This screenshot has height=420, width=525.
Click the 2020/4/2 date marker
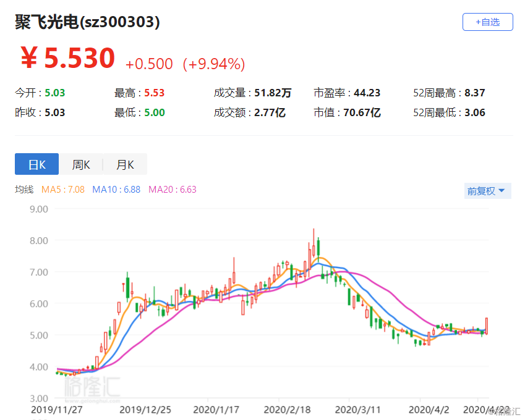(x=429, y=409)
